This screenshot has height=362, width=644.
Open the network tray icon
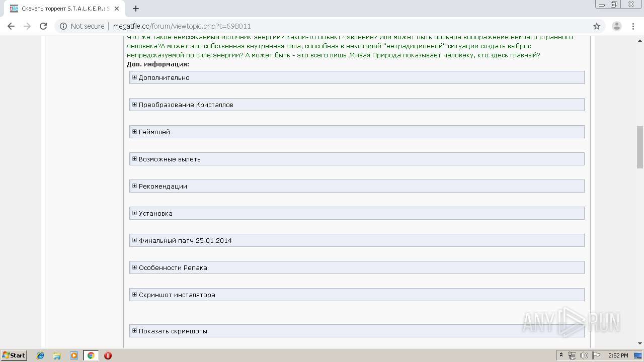click(572, 355)
